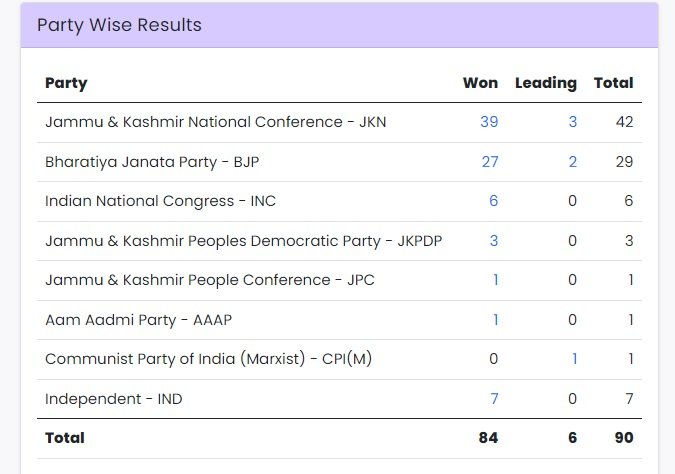
Task: Open JKPDP won seats link showing 3
Action: [x=494, y=241]
